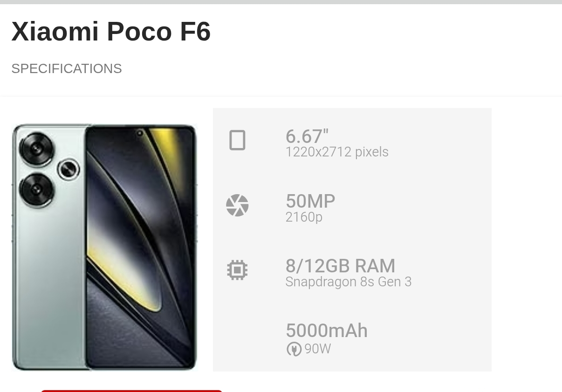The width and height of the screenshot is (562, 392).
Task: Click the camera shutter icon
Action: coord(237,205)
